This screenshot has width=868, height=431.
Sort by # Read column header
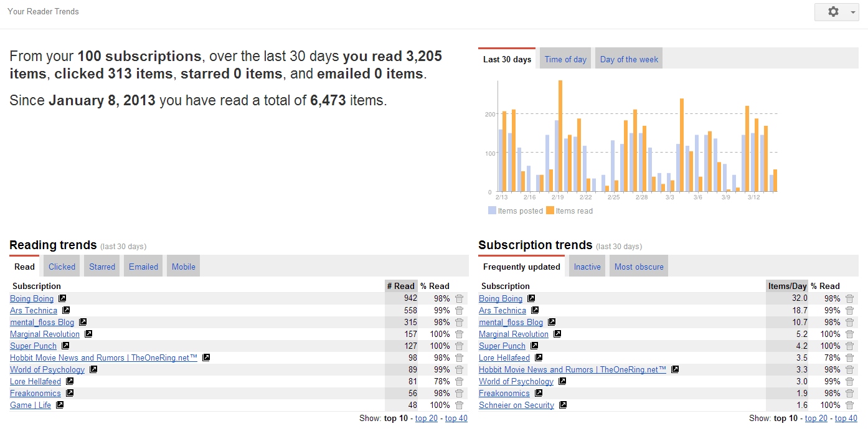(x=400, y=286)
